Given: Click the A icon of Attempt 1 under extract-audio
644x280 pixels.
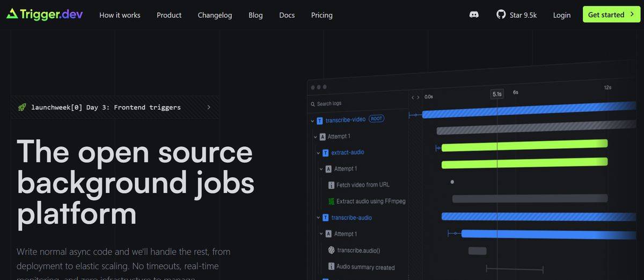Looking at the screenshot, I should pos(329,169).
